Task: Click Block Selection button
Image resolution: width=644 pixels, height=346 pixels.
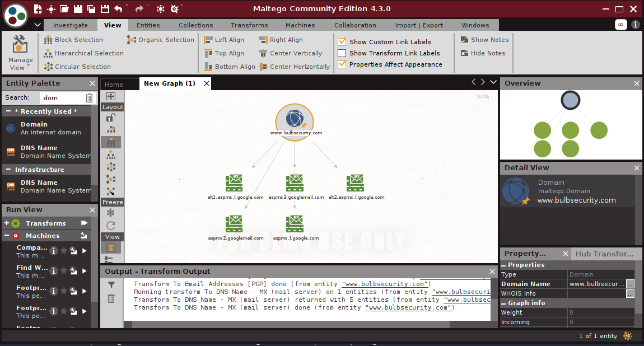Action: 74,40
